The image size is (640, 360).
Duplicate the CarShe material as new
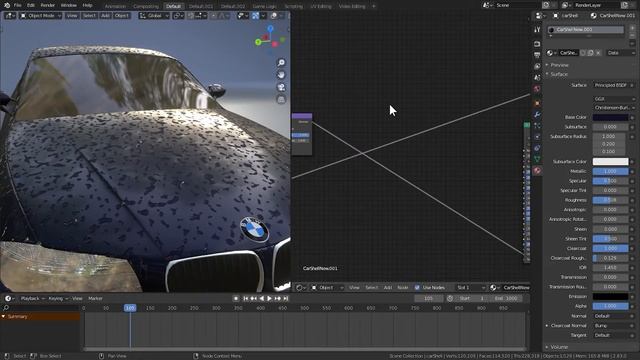click(x=591, y=53)
